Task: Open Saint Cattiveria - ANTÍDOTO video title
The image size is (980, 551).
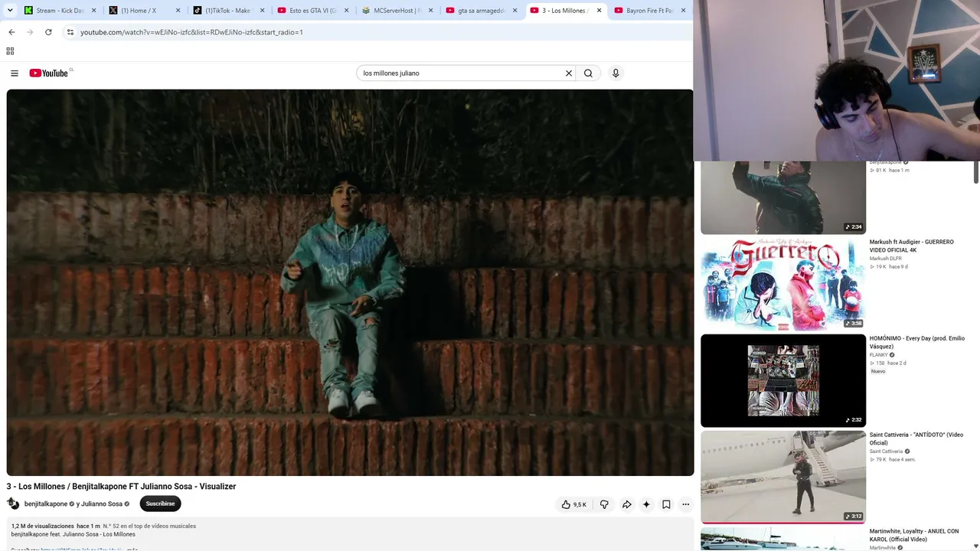Action: pos(916,439)
